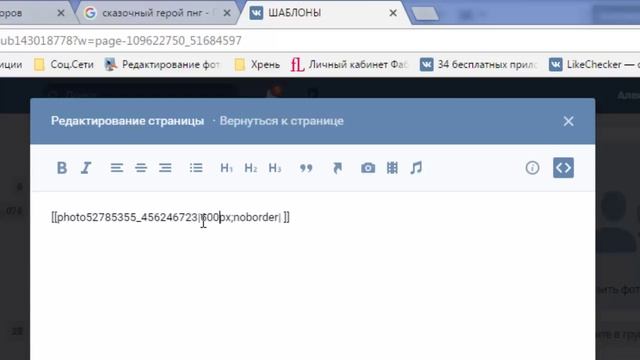Open the Хрень bookmarks folder
This screenshot has width=640, height=360.
(257, 64)
